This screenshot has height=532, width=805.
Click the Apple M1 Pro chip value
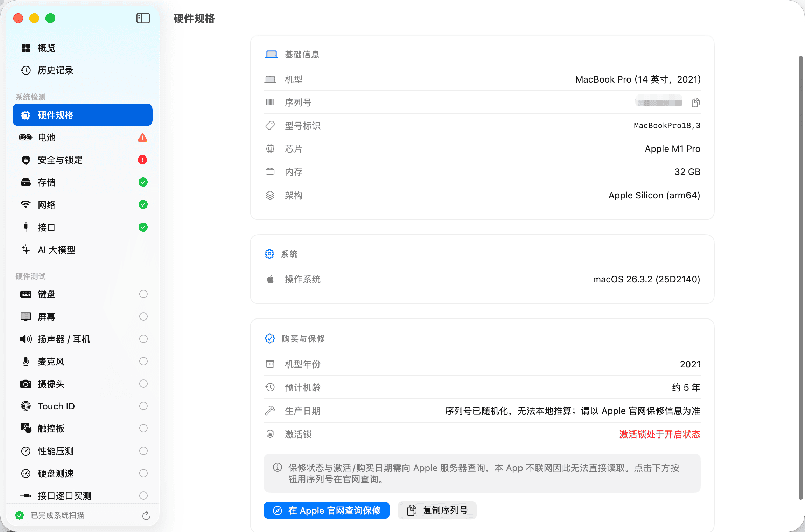click(x=672, y=149)
